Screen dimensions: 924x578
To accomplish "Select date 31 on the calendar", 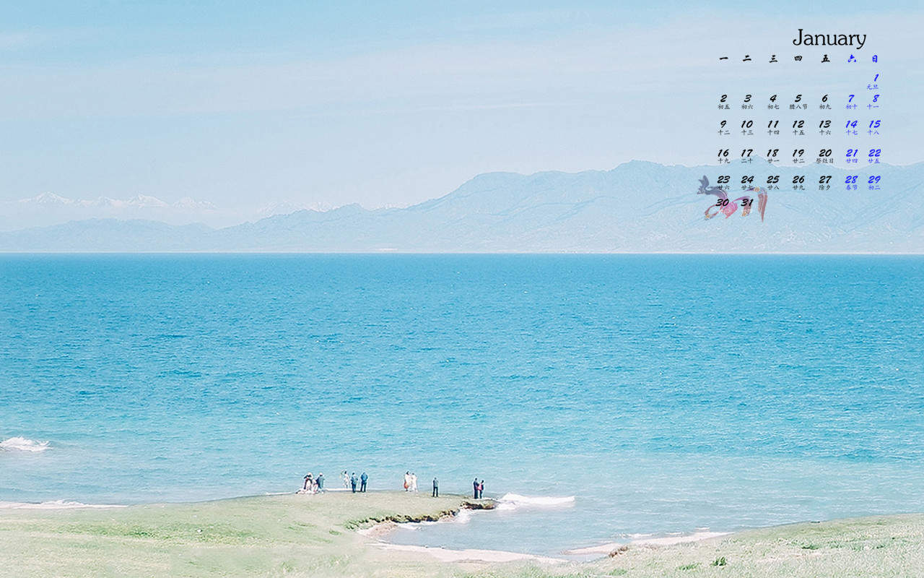I will point(747,203).
